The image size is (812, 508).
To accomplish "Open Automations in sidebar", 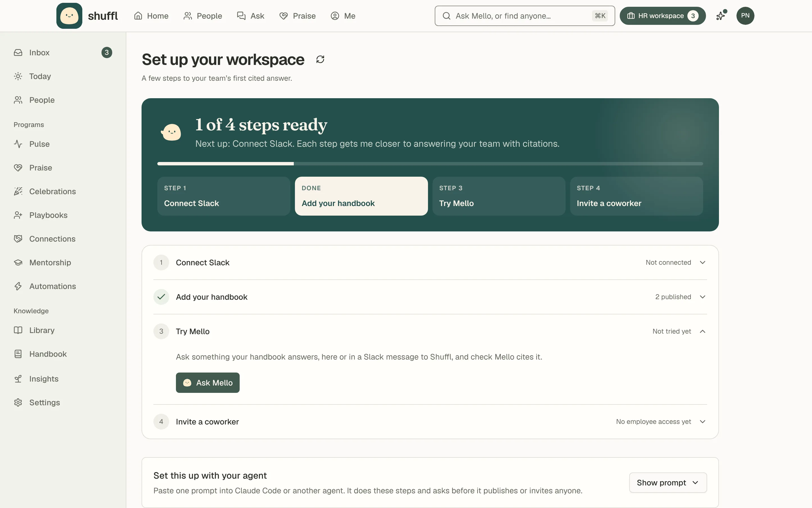I will 63,286.
